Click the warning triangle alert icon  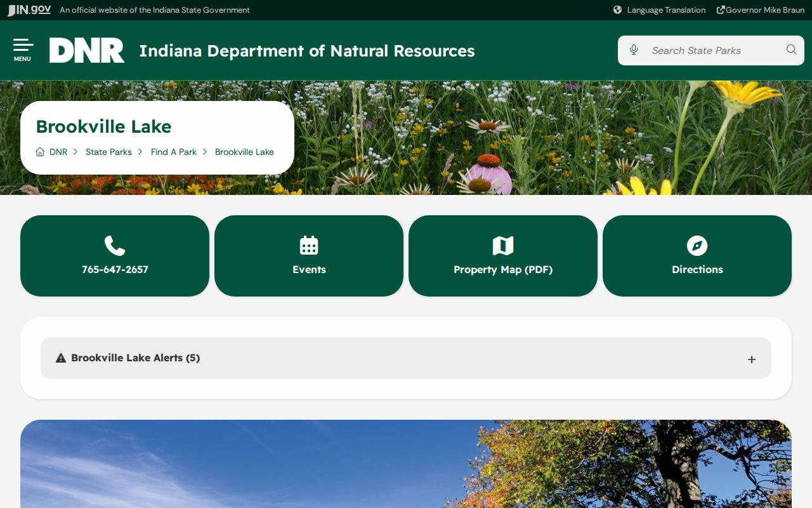[x=61, y=358]
